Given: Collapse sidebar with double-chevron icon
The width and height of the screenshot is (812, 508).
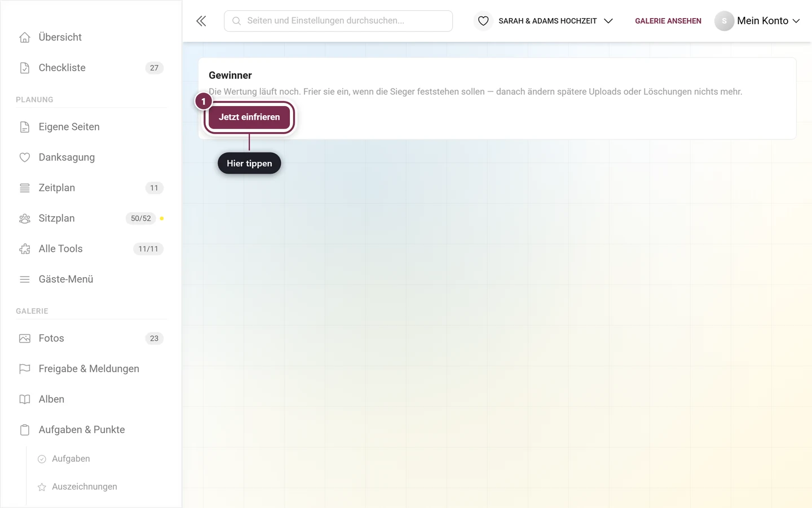Looking at the screenshot, I should tap(201, 21).
